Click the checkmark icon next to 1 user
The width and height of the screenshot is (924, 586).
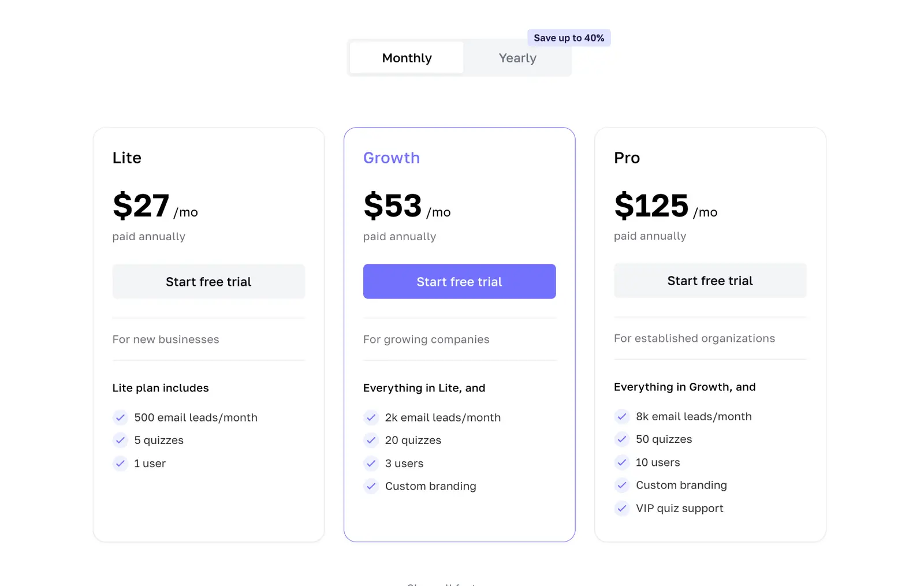[x=120, y=464]
